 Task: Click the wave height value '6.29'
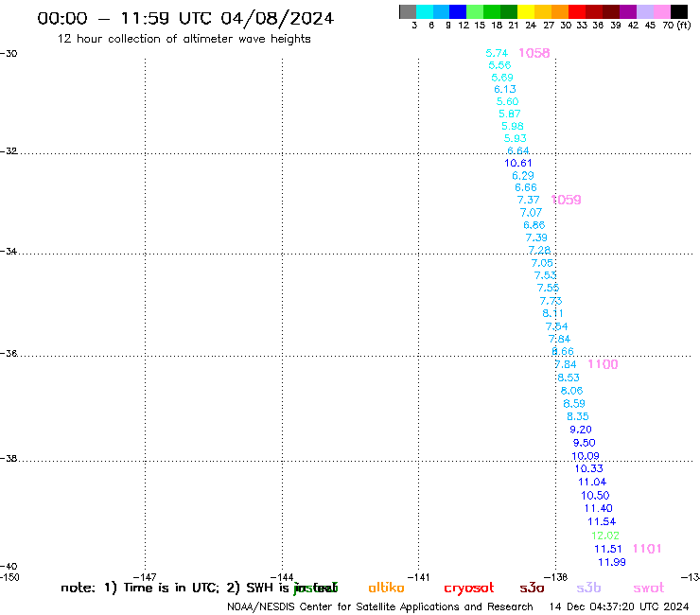(523, 176)
